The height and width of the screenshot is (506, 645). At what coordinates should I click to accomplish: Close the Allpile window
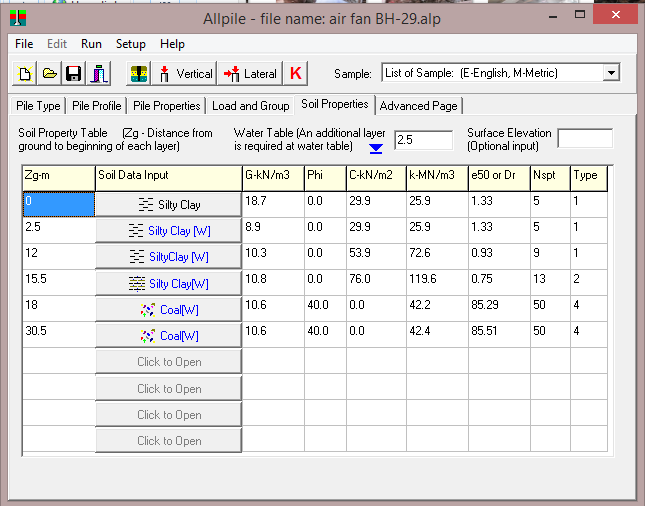tap(616, 15)
